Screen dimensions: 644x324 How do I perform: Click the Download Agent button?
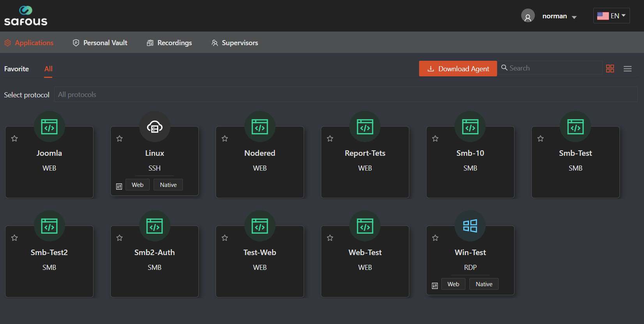(458, 69)
